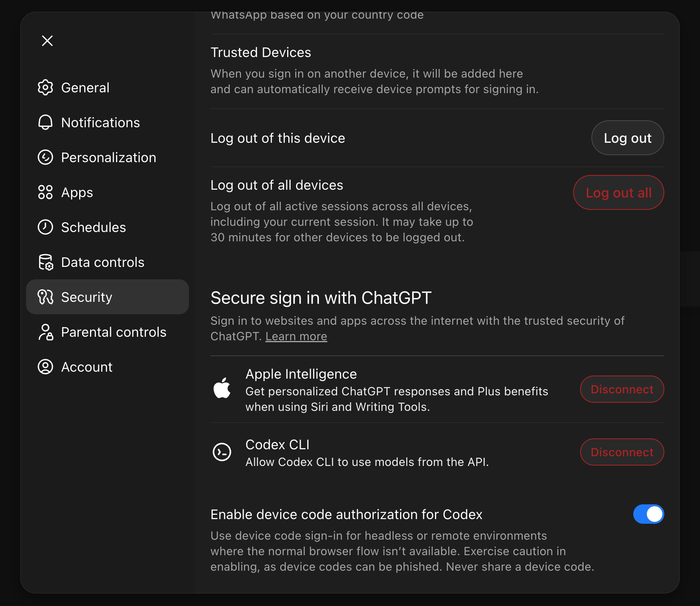Click the Log out all button
700x606 pixels.
(x=619, y=192)
